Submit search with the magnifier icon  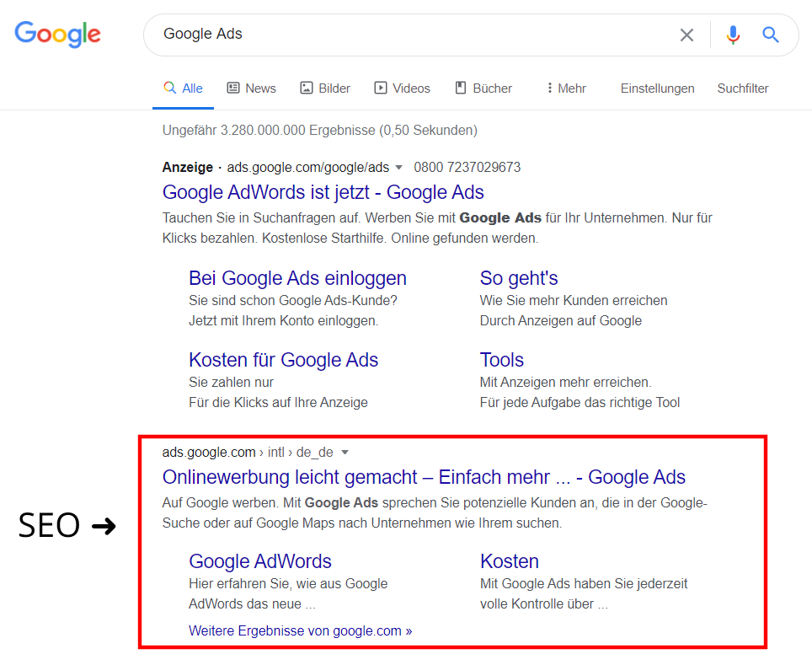tap(771, 35)
